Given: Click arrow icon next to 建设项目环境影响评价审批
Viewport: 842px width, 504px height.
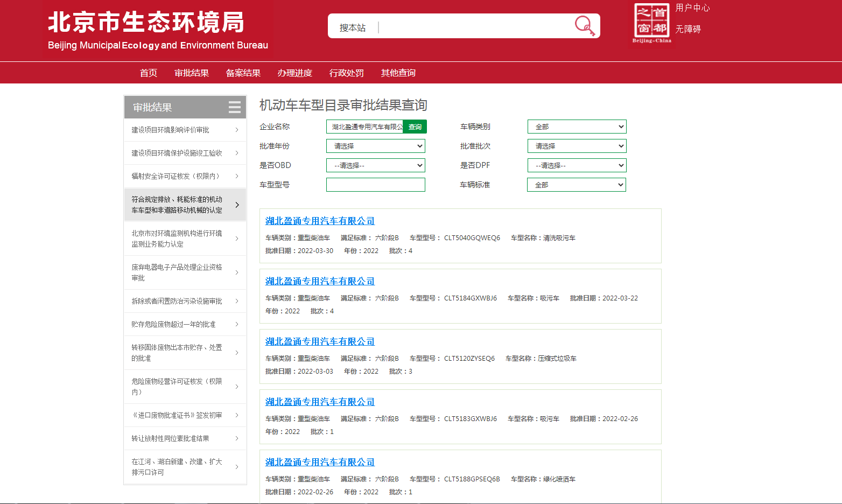Looking at the screenshot, I should (x=237, y=130).
